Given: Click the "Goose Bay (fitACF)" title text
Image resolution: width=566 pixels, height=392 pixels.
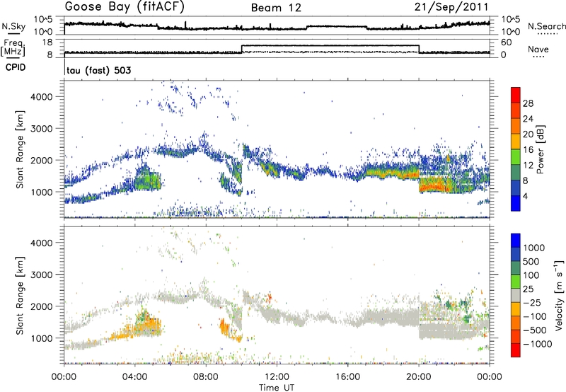Looking at the screenshot, I should pos(125,7).
